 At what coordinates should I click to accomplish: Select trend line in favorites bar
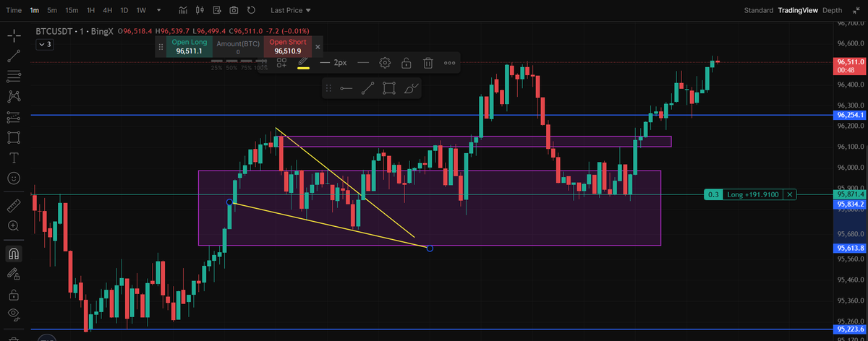point(367,88)
